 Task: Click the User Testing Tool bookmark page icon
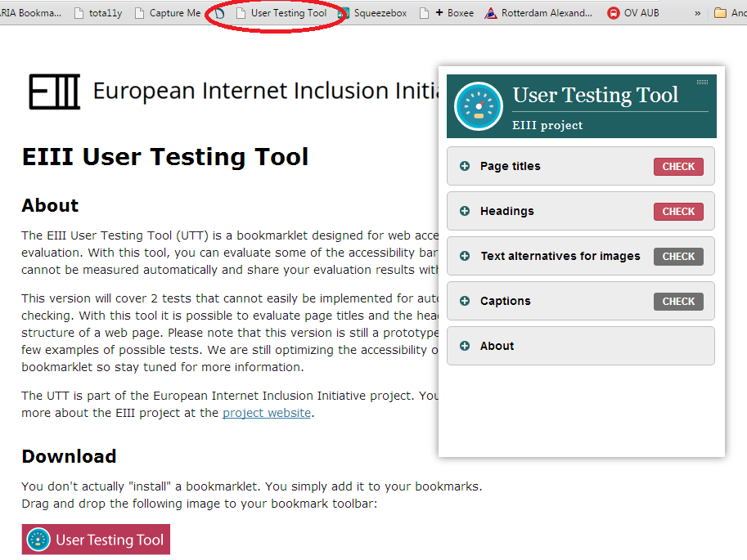(241, 13)
